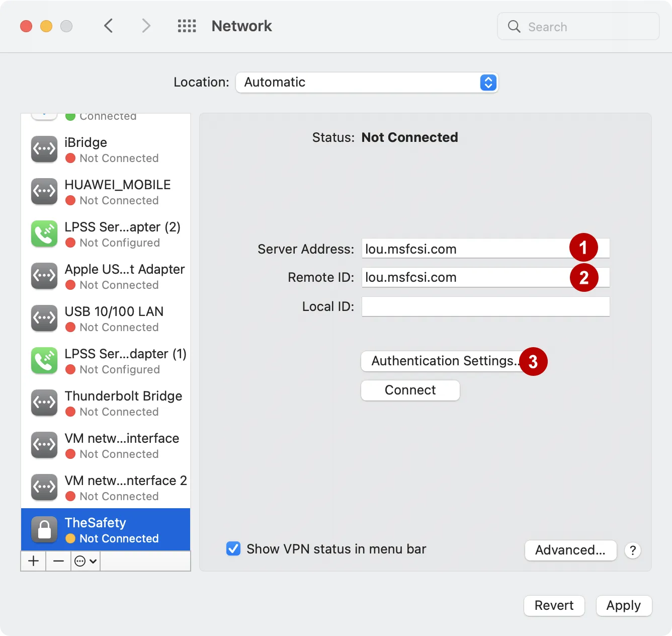Screen dimensions: 672x636
Task: Select the TheSafety VPN lock icon
Action: pyautogui.click(x=44, y=529)
